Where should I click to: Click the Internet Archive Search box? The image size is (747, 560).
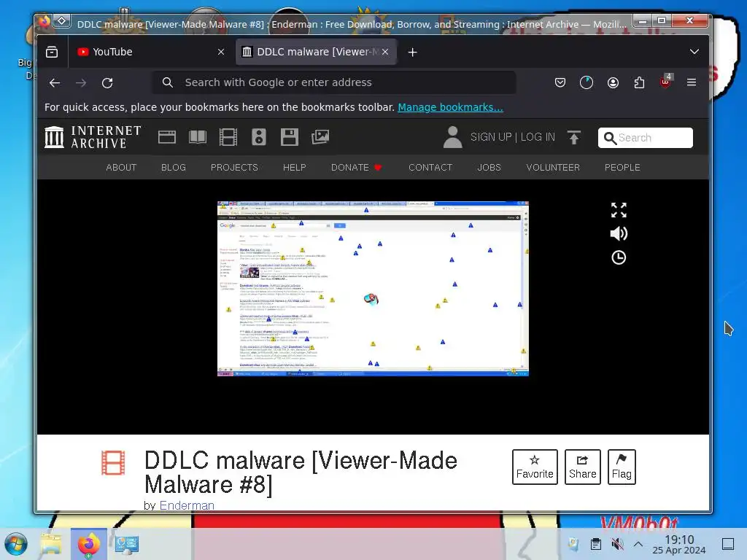pyautogui.click(x=645, y=138)
